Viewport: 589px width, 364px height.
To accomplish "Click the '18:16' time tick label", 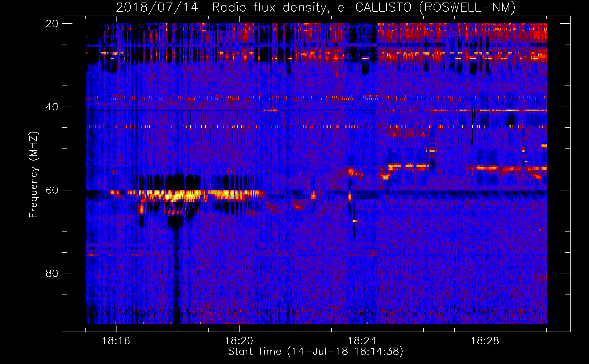I will [116, 341].
